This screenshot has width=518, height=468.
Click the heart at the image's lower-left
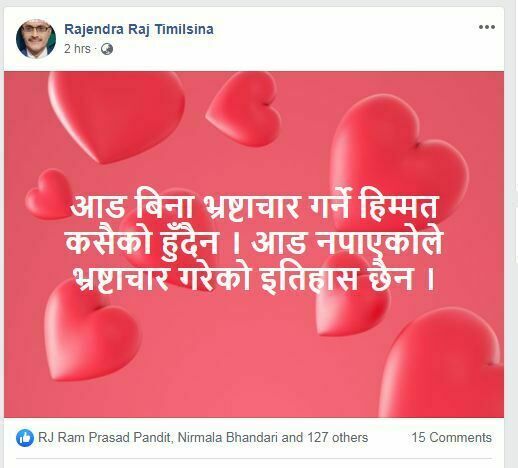click(x=90, y=330)
